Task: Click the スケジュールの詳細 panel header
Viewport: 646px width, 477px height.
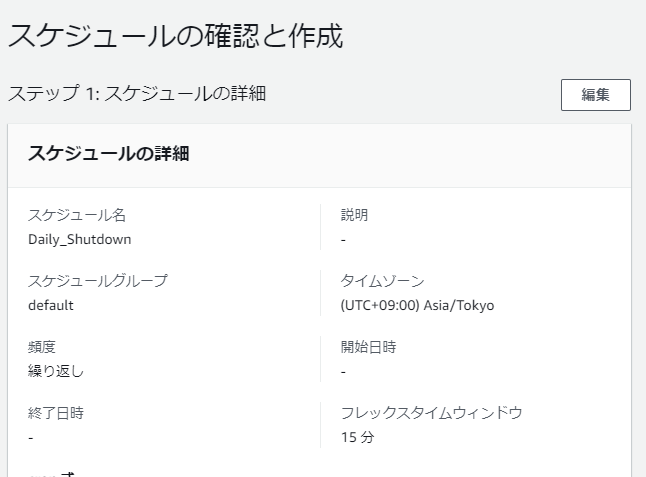Action: pos(109,153)
